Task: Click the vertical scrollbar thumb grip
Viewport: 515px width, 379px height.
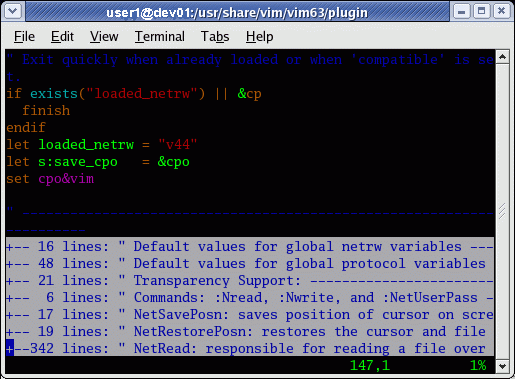Action: [502, 211]
